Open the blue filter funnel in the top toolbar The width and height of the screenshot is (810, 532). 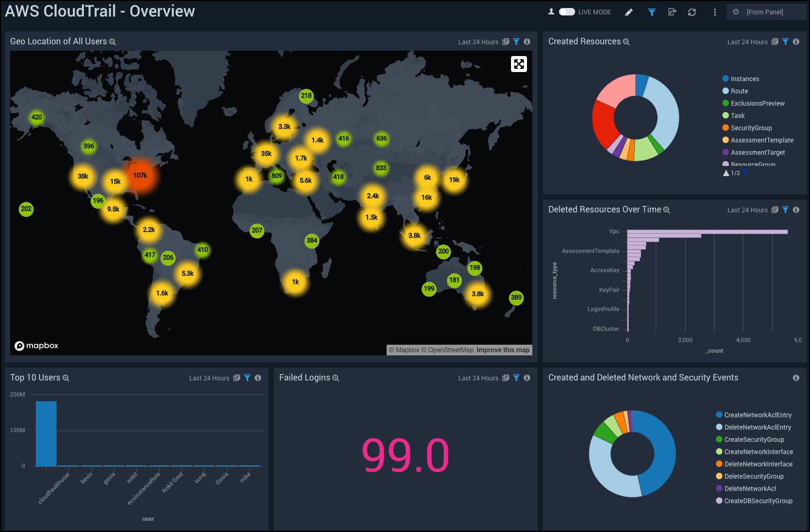pyautogui.click(x=651, y=12)
